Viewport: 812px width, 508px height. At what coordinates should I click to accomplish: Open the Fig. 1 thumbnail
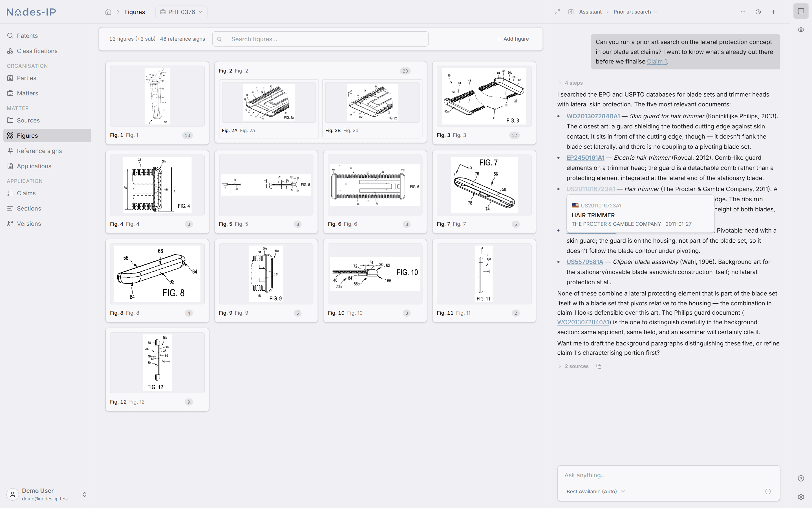coord(157,96)
